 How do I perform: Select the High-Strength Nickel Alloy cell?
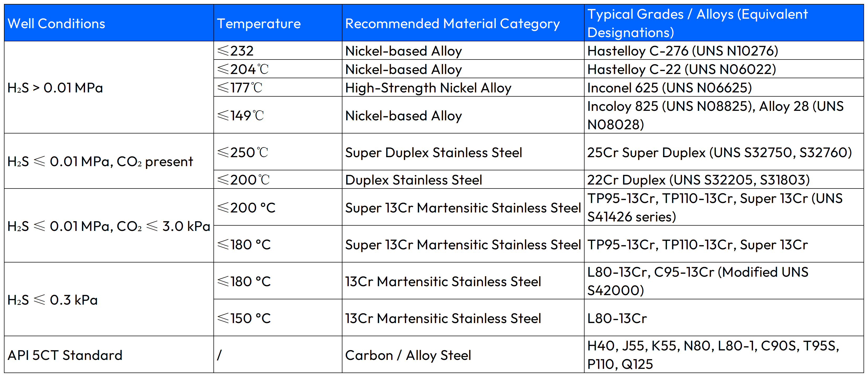pos(428,88)
